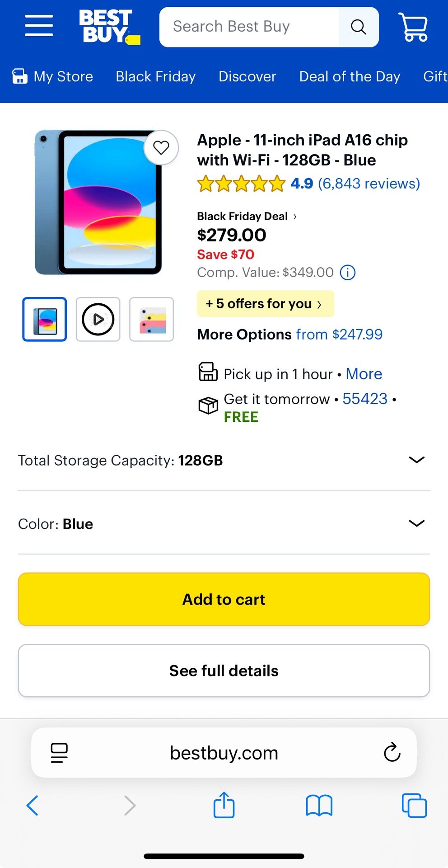Open the Black Friday nav item
448x868 pixels.
pos(155,76)
